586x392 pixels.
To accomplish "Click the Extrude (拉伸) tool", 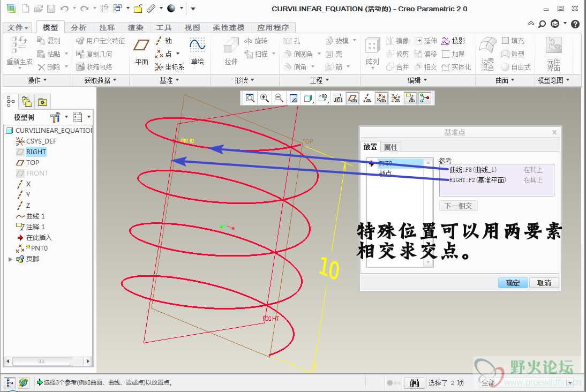I will click(x=231, y=51).
